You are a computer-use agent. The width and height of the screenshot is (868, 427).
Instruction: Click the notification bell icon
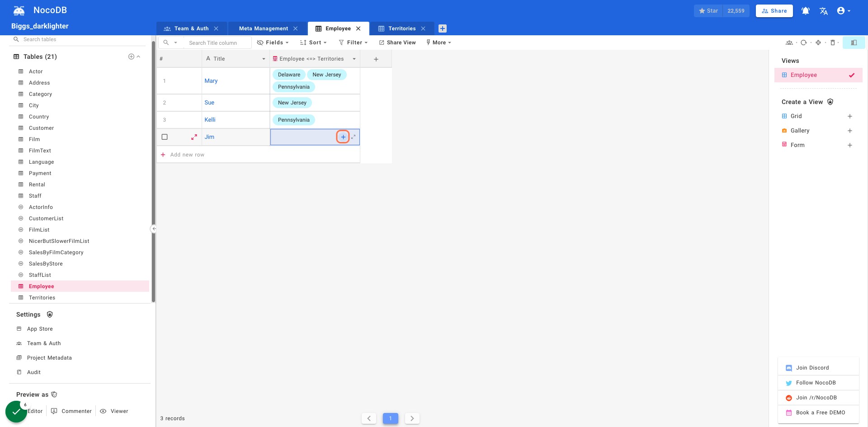(806, 11)
